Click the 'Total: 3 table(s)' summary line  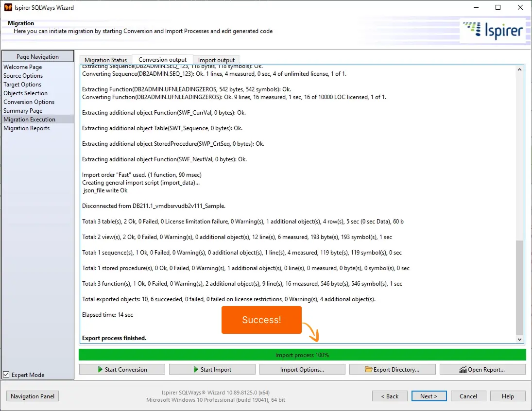[242, 221]
